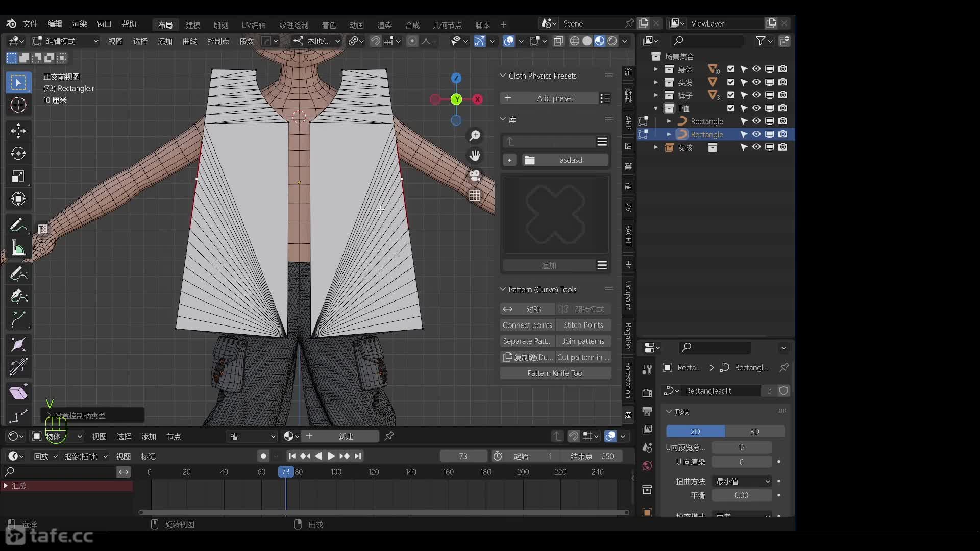Set the curve shape to 2D
Viewport: 980px width, 551px height.
(x=695, y=432)
